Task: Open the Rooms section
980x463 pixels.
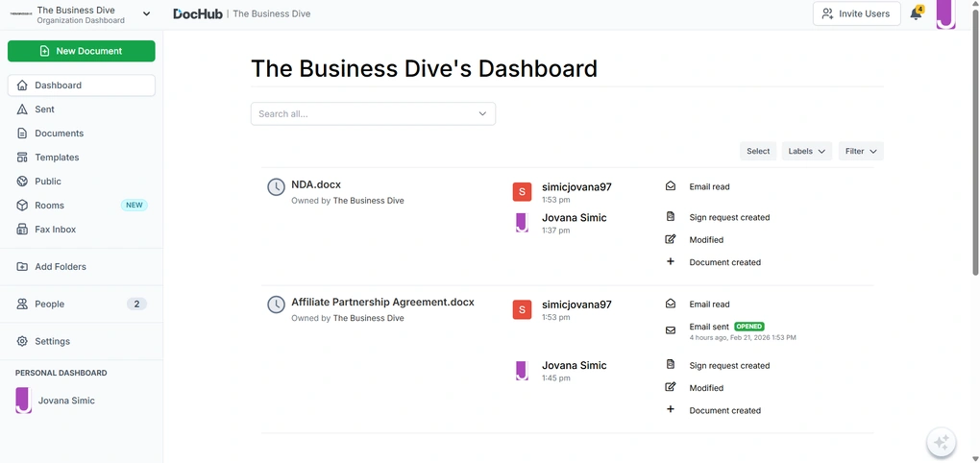Action: tap(82, 205)
